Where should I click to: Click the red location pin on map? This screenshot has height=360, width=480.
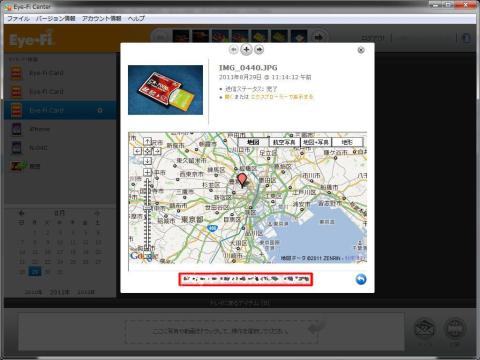242,180
